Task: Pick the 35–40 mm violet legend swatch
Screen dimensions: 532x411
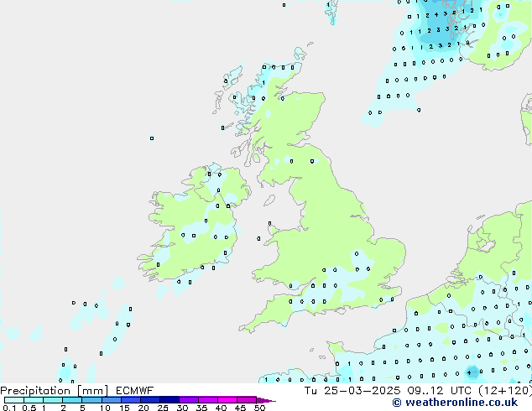Action: (207, 400)
